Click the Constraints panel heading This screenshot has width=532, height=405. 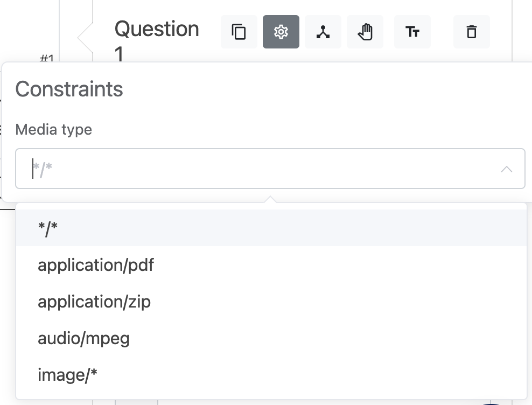tap(69, 89)
